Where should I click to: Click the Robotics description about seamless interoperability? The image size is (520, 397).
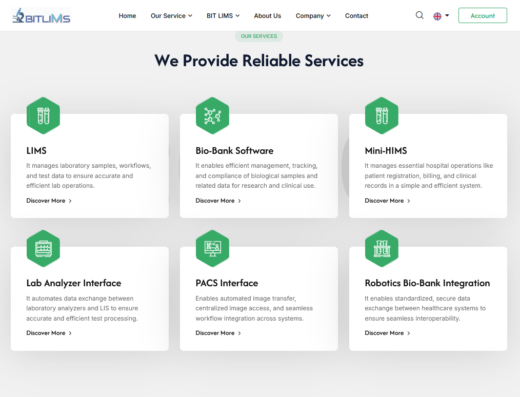click(425, 308)
